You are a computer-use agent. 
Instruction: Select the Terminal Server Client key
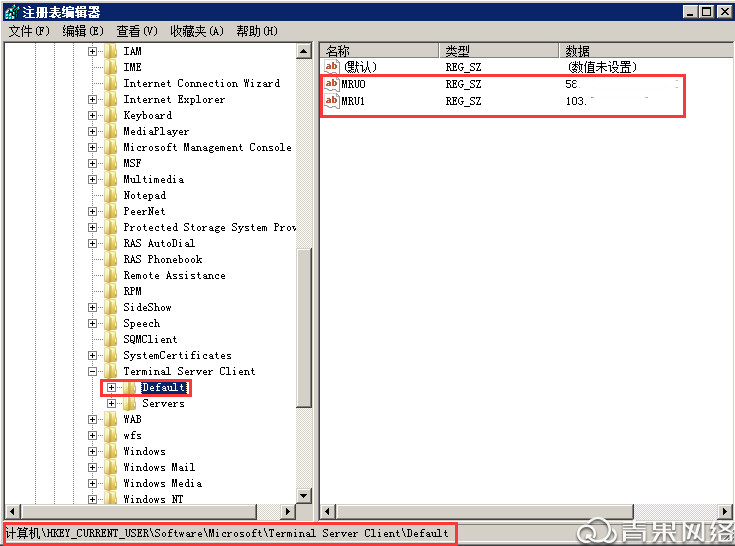pos(189,371)
